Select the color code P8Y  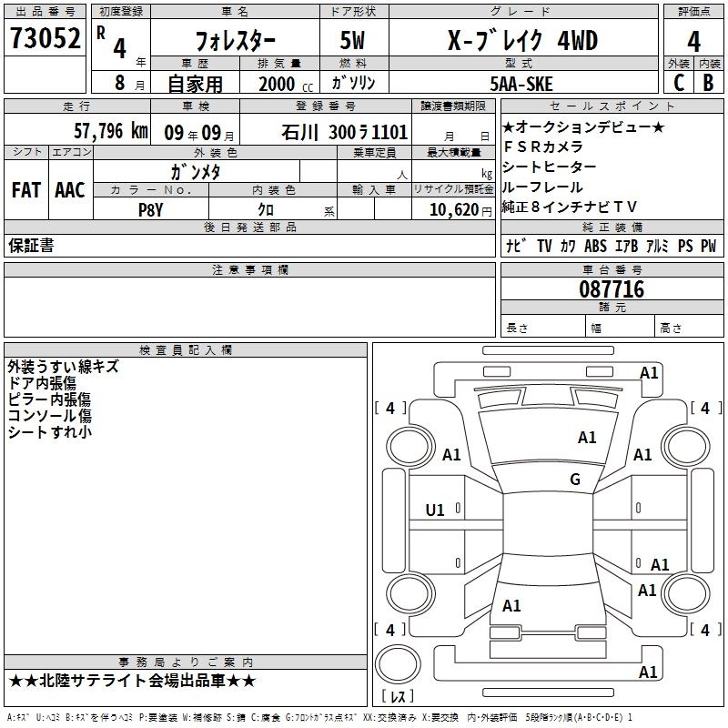(x=149, y=208)
